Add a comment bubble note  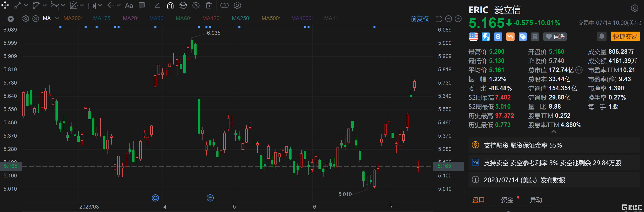[x=142, y=5]
